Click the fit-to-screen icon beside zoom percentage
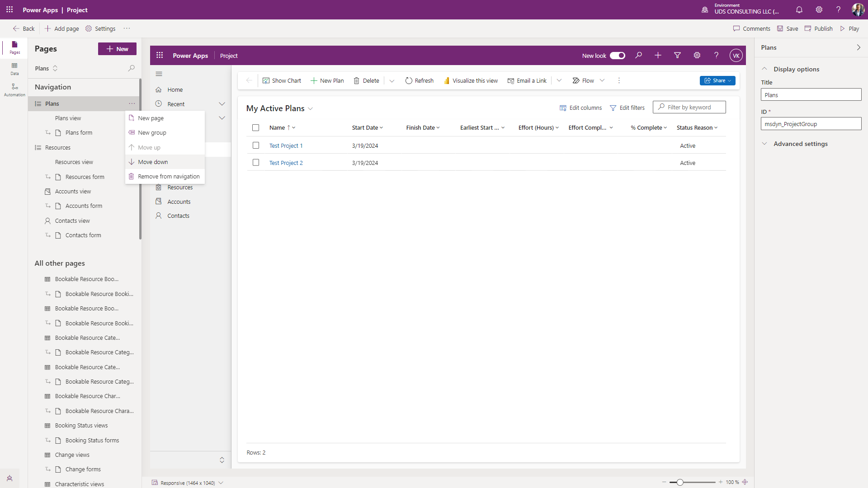This screenshot has width=868, height=488. coord(745,482)
